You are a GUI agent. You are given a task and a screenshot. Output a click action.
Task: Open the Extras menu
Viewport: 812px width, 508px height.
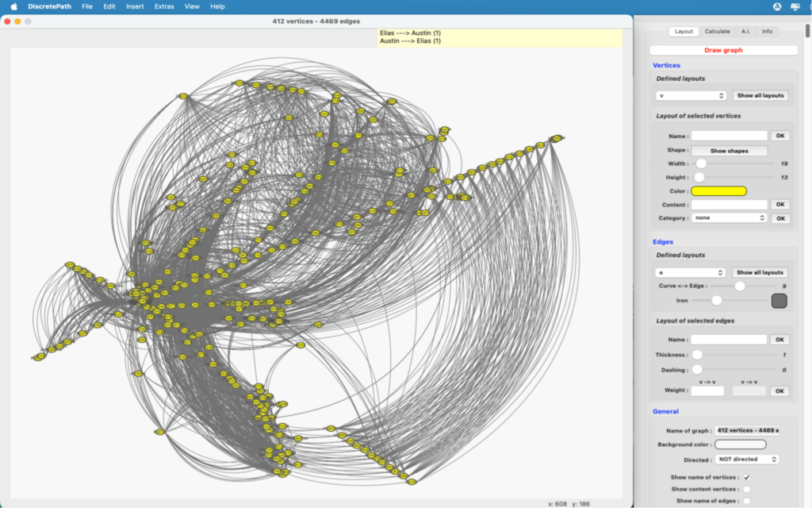coord(164,6)
